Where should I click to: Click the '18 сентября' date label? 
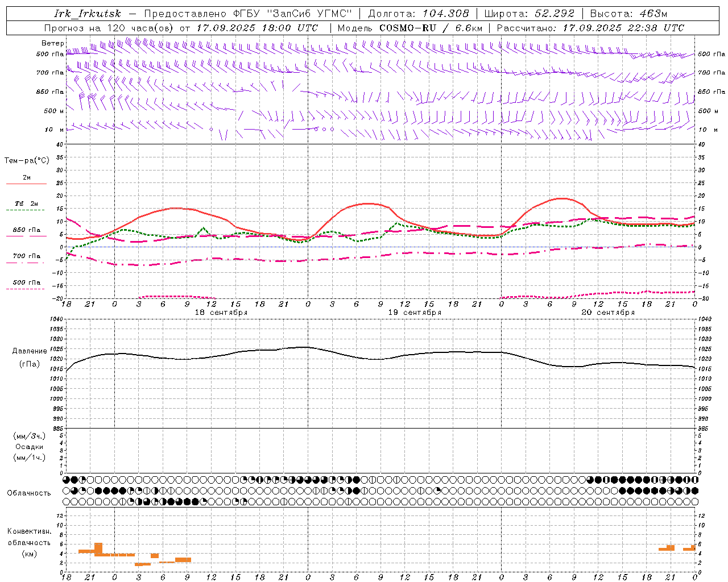point(221,313)
